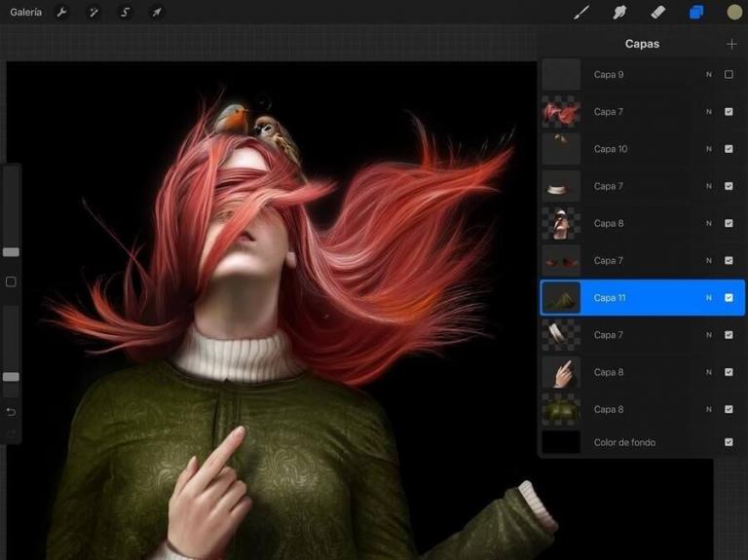Open blend mode N for Capa 11

709,298
